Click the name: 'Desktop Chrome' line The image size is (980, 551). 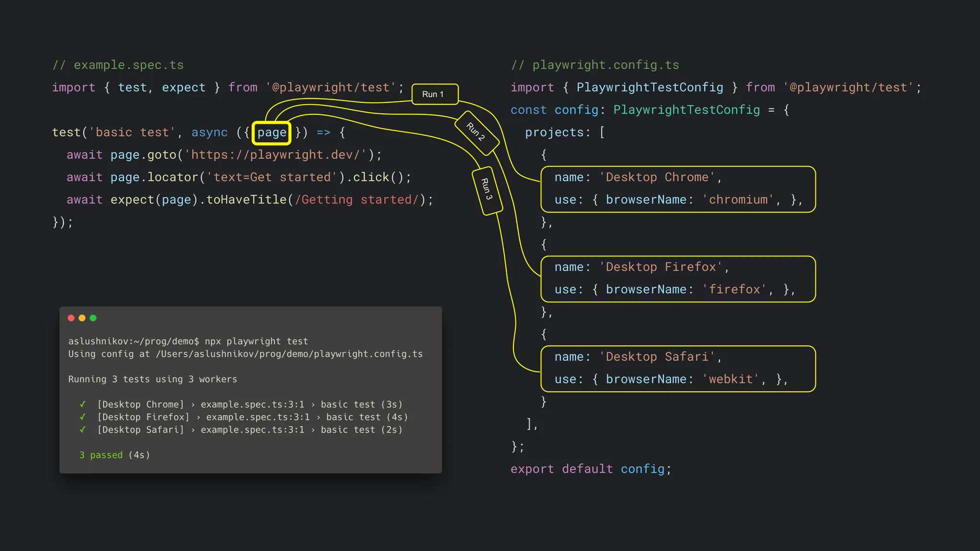(638, 177)
